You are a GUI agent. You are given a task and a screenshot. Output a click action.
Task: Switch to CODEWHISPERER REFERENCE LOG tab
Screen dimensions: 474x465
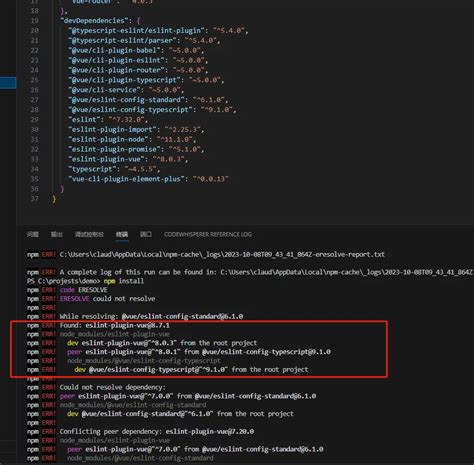(x=208, y=234)
